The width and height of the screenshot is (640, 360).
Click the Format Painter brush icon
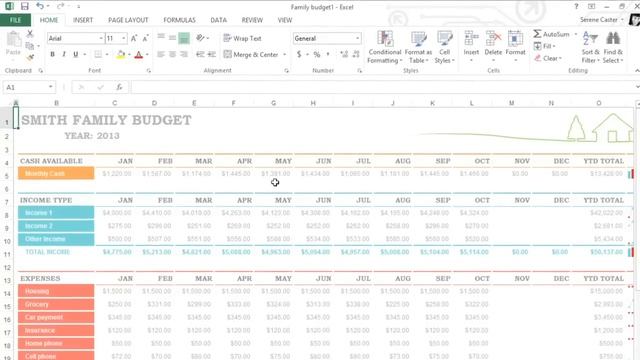30,58
